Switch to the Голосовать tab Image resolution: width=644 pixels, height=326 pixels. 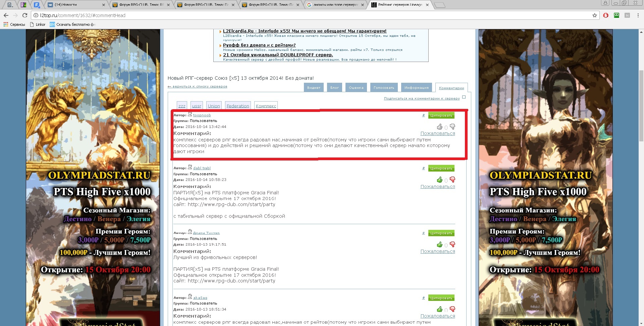point(384,87)
